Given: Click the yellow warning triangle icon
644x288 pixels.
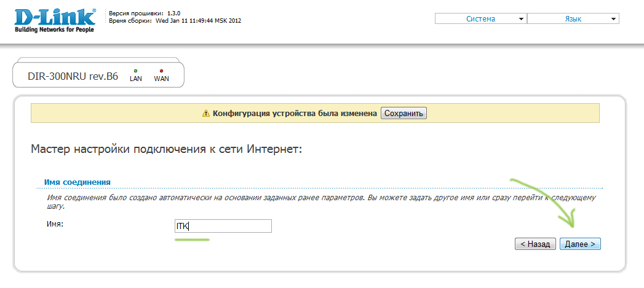Looking at the screenshot, I should [207, 114].
